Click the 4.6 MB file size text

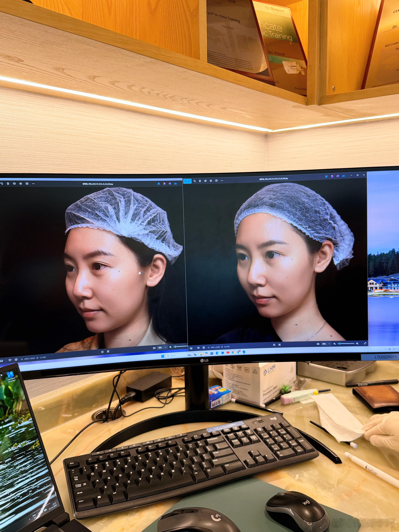coord(227,347)
